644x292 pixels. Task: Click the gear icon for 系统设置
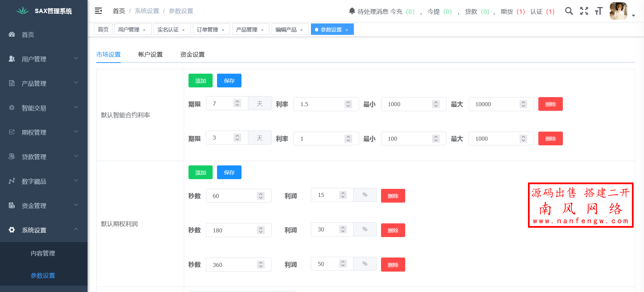pos(12,230)
